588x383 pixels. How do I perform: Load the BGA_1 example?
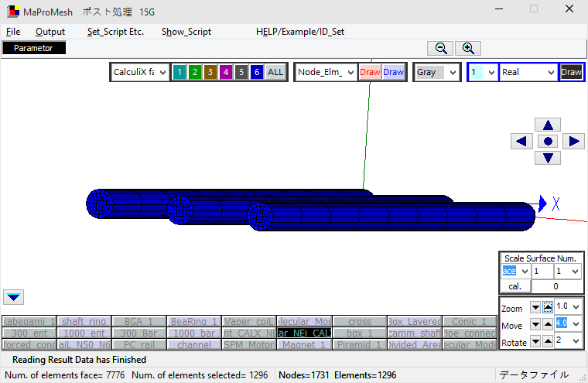pos(138,321)
